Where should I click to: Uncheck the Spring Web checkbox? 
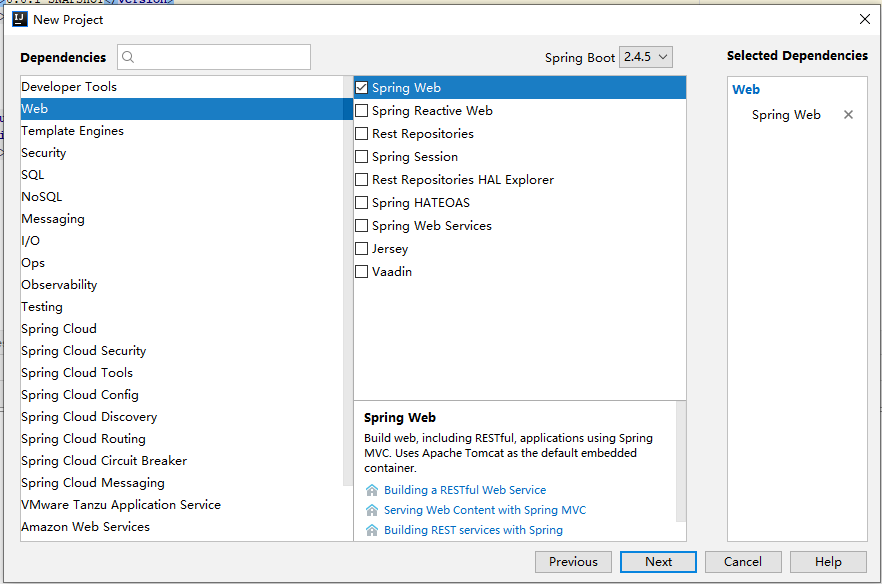coord(362,88)
